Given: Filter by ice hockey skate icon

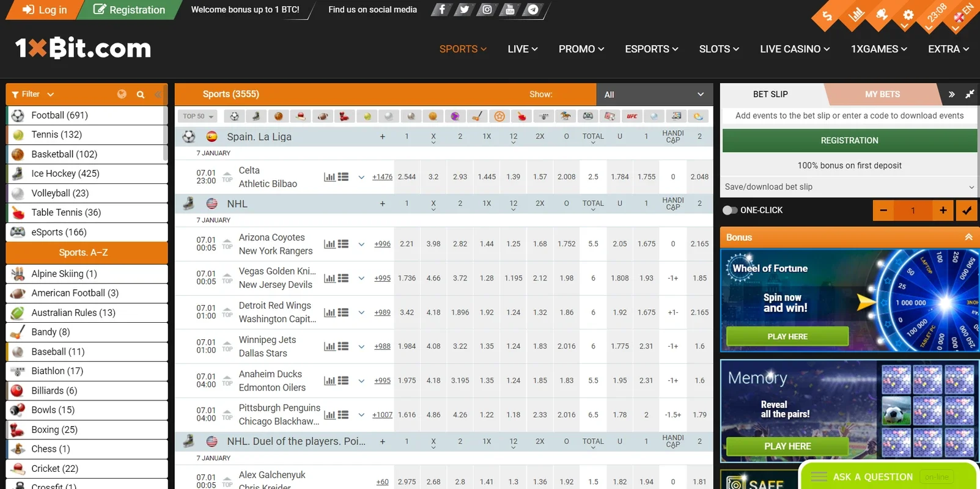Looking at the screenshot, I should click(256, 116).
